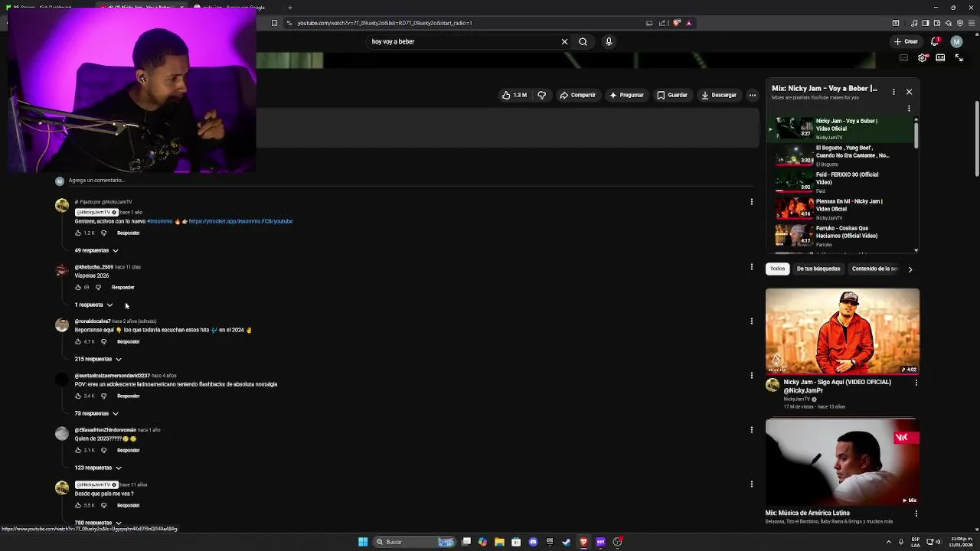Play 'Sigo Aquí' video thumbnail
Viewport: 980px width, 551px height.
pyautogui.click(x=842, y=331)
